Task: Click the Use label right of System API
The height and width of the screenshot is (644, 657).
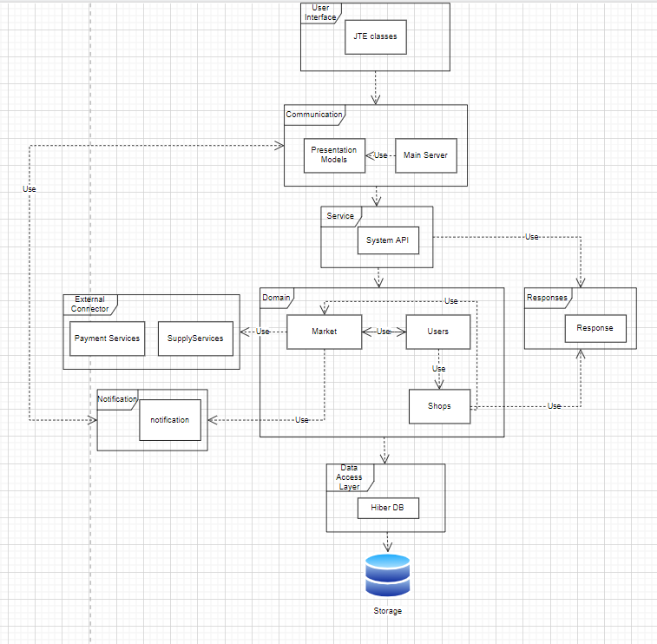Action: [532, 237]
